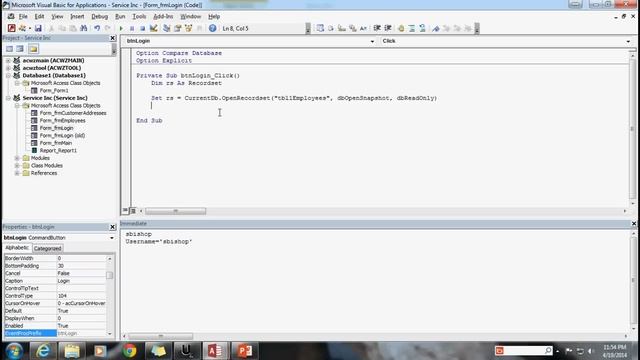This screenshot has width=640, height=360.
Task: Expand the References folder
Action: click(17, 173)
